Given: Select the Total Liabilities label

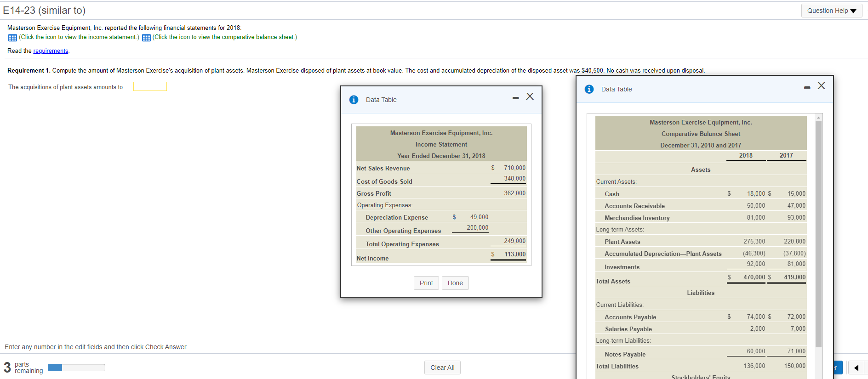Looking at the screenshot, I should (617, 367).
